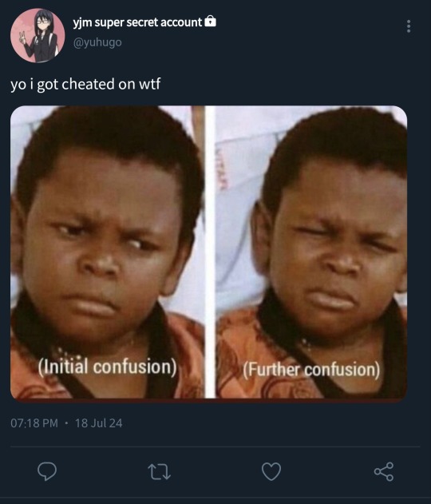Viewport: 431px width, 504px height.
Task: Reply to the tweet with speech bubble icon
Action: click(x=47, y=471)
